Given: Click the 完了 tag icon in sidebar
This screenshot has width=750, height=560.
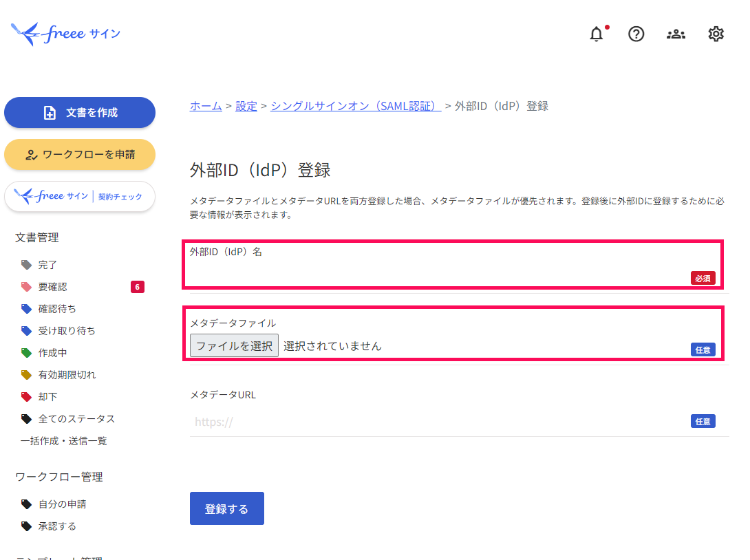Looking at the screenshot, I should pyautogui.click(x=27, y=265).
